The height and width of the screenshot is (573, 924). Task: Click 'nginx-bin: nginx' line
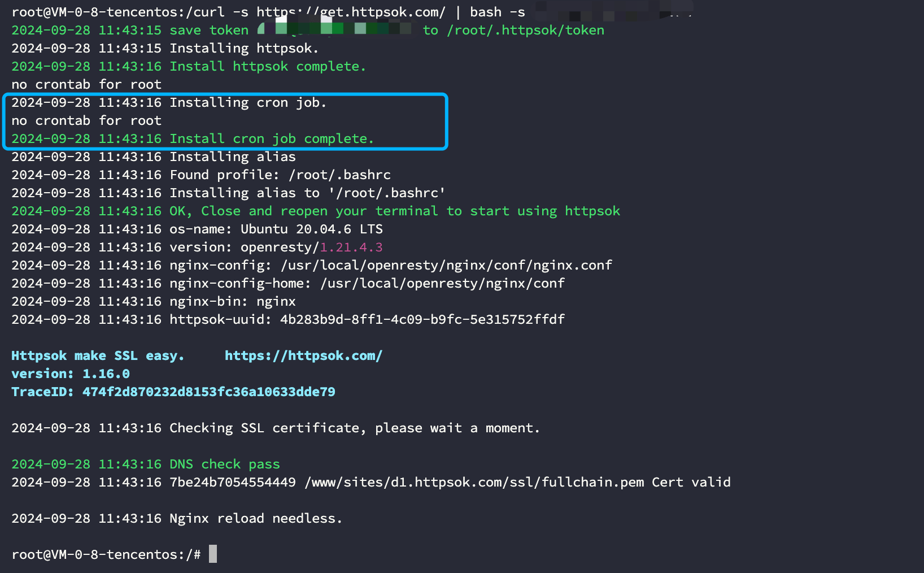click(154, 301)
